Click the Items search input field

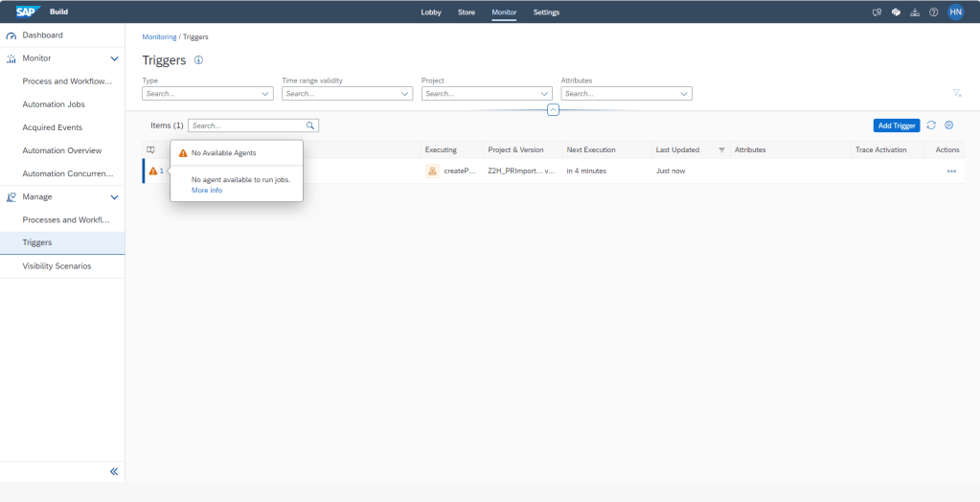point(247,125)
